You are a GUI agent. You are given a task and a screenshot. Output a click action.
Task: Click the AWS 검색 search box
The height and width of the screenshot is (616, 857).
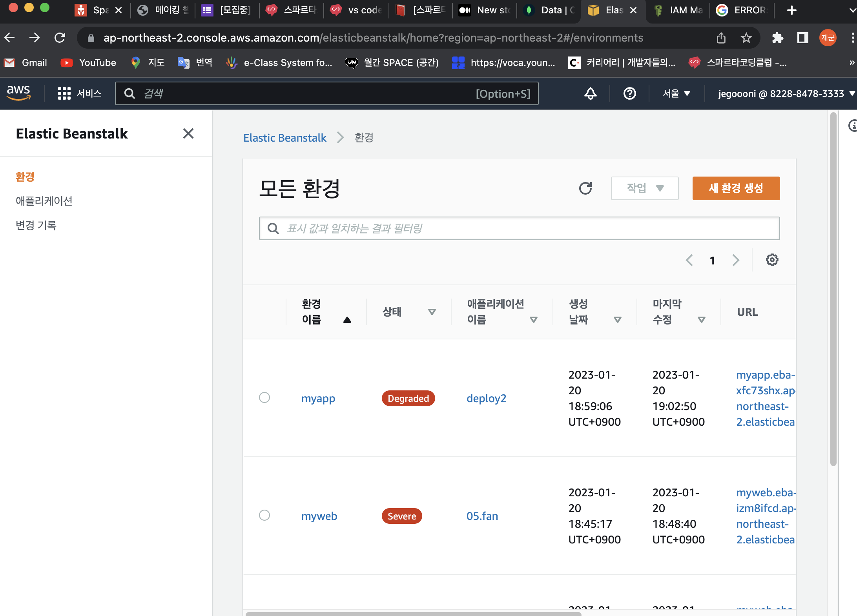pyautogui.click(x=326, y=93)
